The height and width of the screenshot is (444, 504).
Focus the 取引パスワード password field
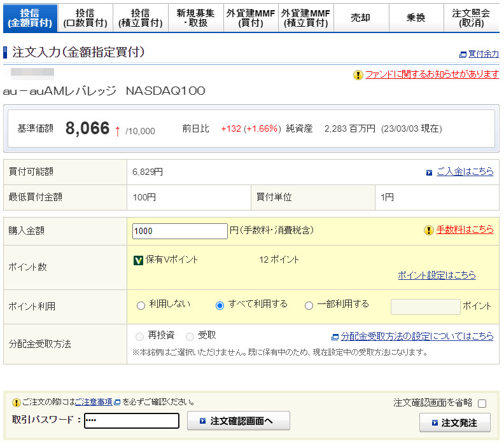click(x=132, y=421)
